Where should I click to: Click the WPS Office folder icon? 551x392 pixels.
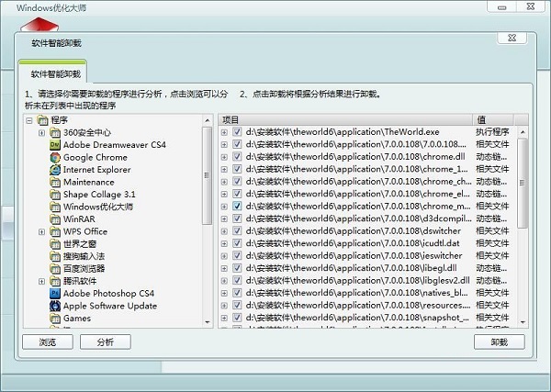pyautogui.click(x=55, y=232)
